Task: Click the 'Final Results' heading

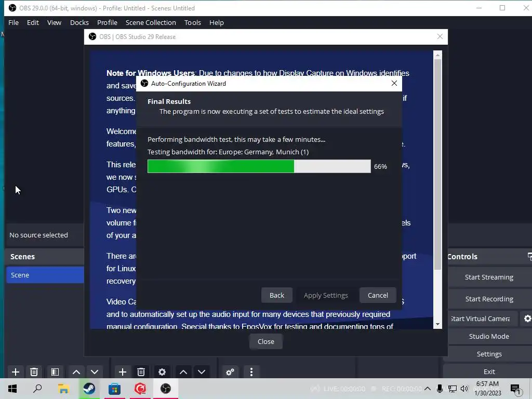Action: (x=169, y=101)
